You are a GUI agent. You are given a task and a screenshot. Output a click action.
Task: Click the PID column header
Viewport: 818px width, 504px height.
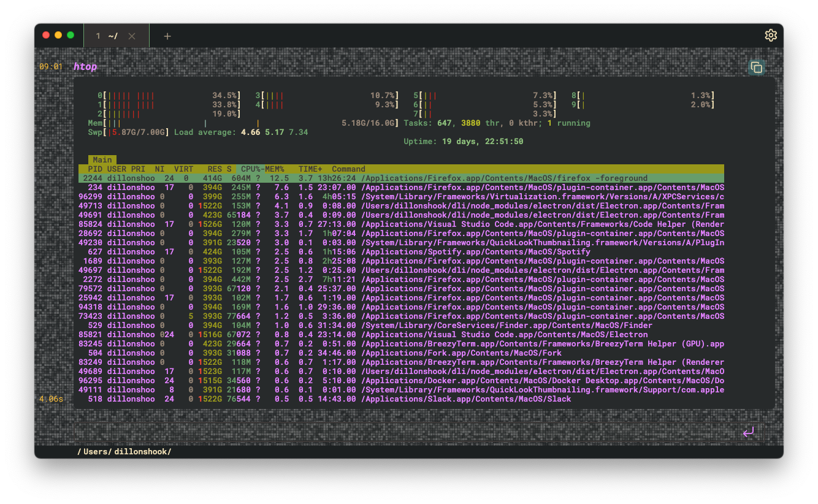94,169
